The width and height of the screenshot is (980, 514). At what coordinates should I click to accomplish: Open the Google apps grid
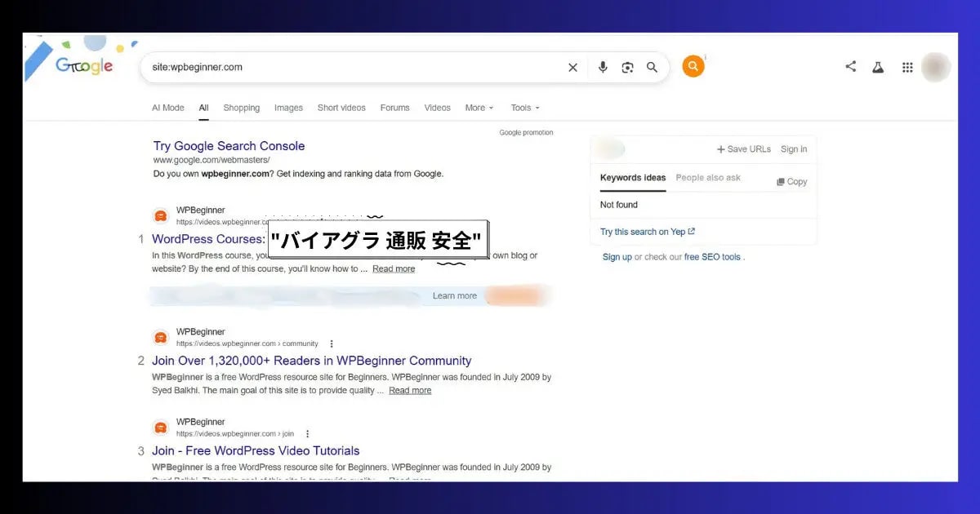tap(906, 67)
